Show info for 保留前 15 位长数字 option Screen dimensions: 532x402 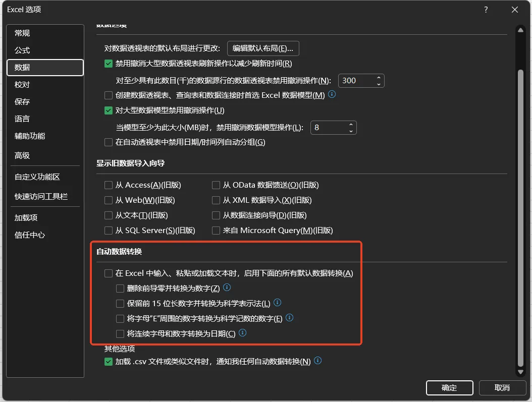click(x=277, y=302)
